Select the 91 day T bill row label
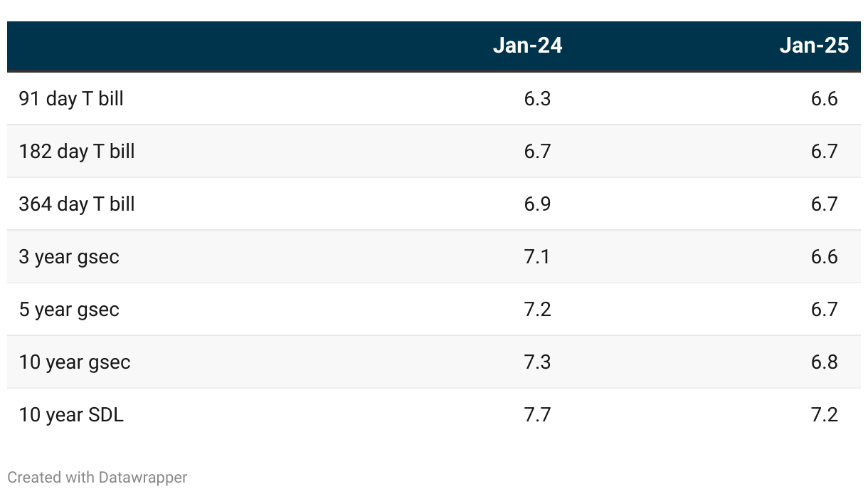 point(71,99)
